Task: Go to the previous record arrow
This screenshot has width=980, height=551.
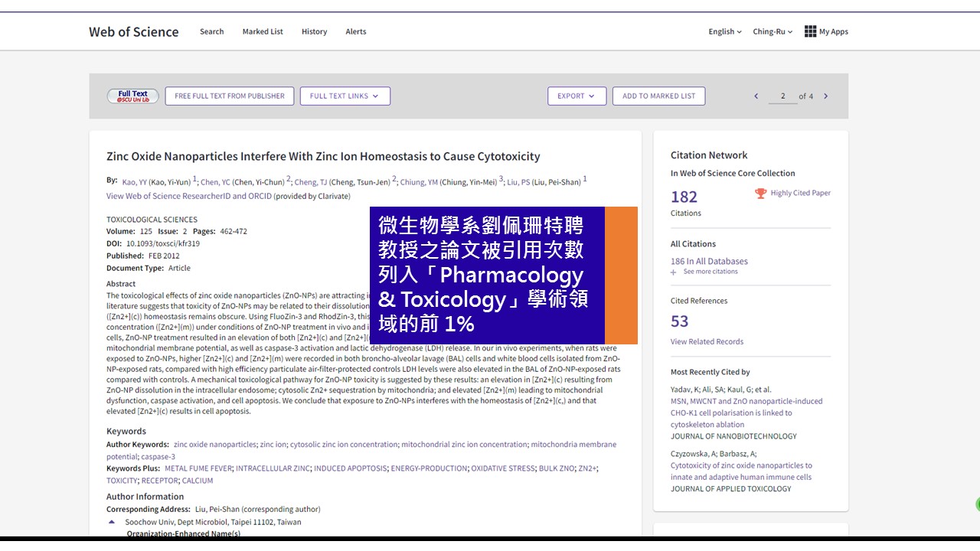Action: point(756,96)
